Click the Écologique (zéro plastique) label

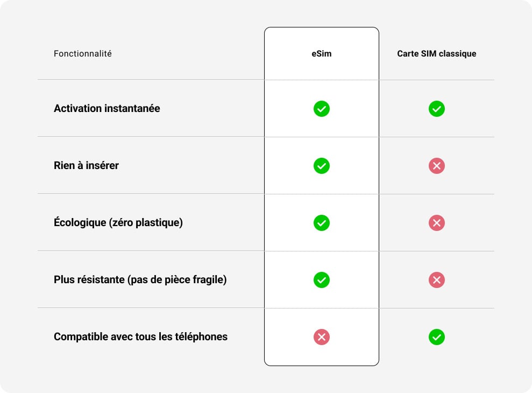pyautogui.click(x=118, y=222)
